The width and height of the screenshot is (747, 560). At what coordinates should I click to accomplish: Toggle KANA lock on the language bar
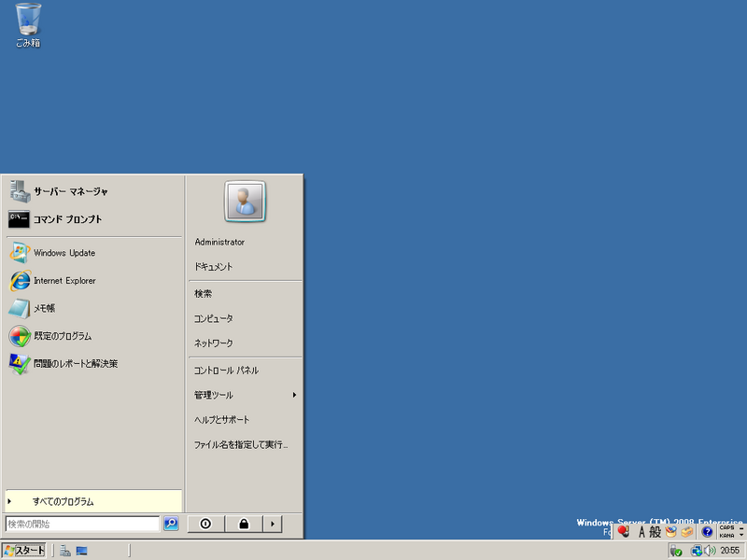point(727,535)
